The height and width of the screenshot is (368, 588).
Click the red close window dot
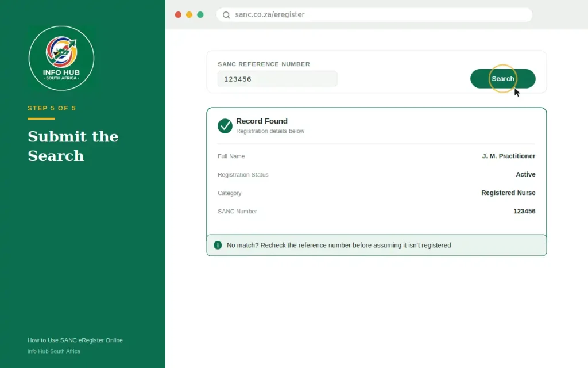click(x=178, y=14)
